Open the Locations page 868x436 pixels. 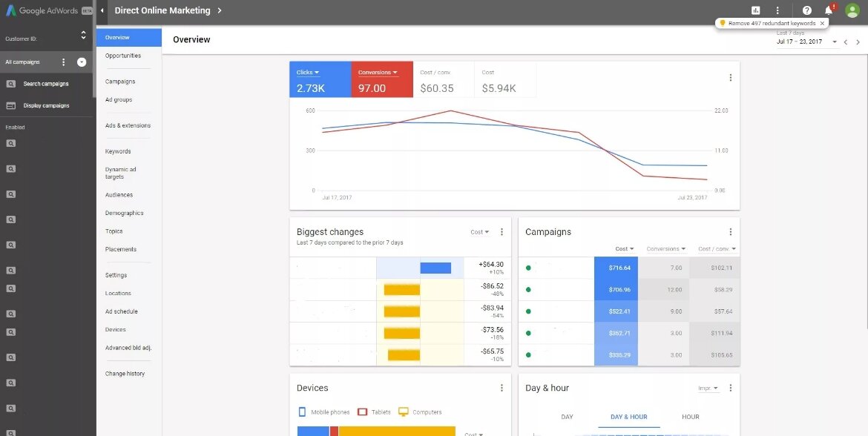[118, 293]
